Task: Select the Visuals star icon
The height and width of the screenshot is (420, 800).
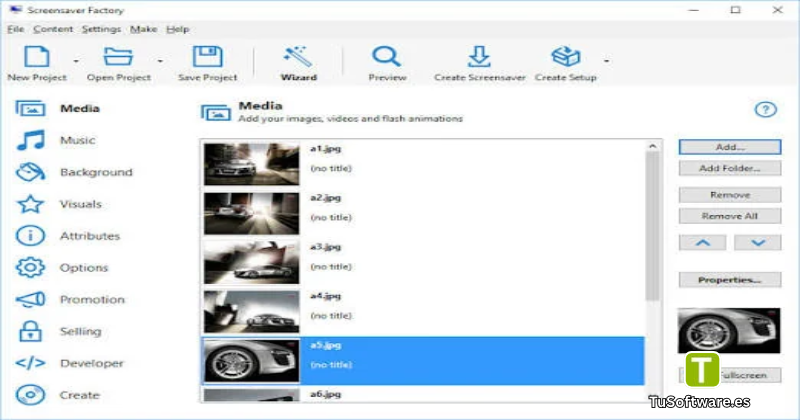Action: 30,204
